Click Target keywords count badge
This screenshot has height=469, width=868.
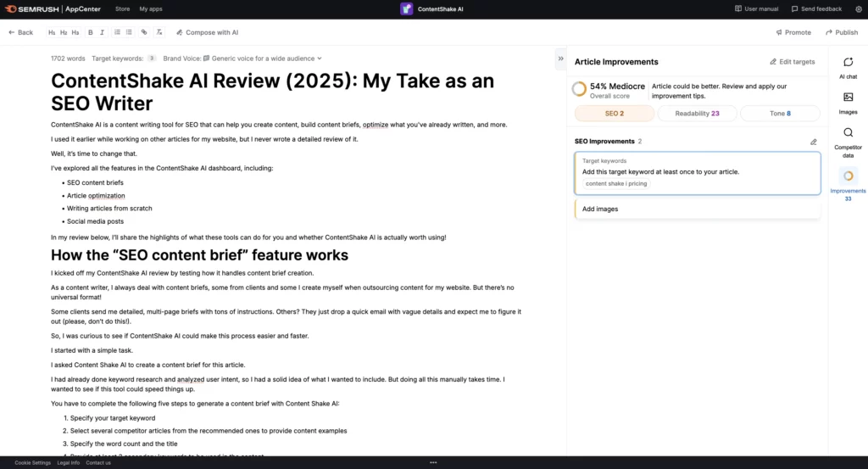[151, 59]
